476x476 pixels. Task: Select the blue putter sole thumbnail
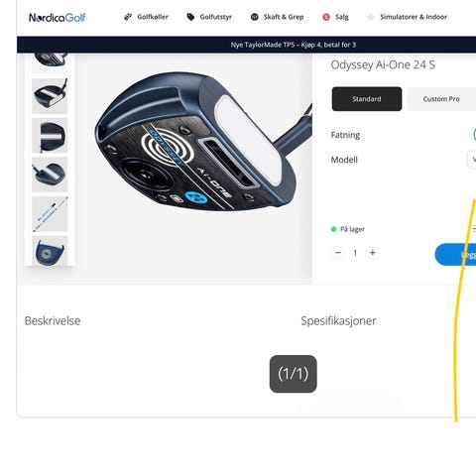[x=50, y=251]
